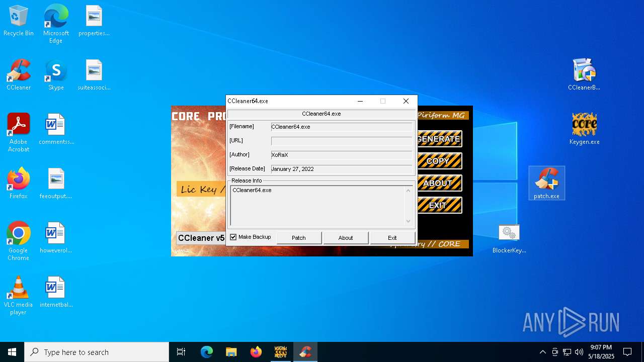Screen dimensions: 644x362
Task: Click ABOUT in the keygen window
Action: pyautogui.click(x=439, y=183)
